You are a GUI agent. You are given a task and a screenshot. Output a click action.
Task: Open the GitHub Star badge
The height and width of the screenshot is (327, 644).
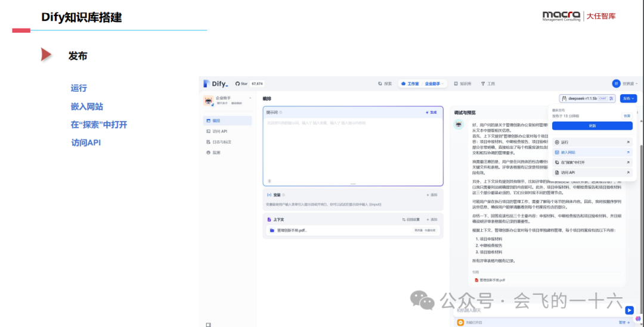pyautogui.click(x=249, y=84)
